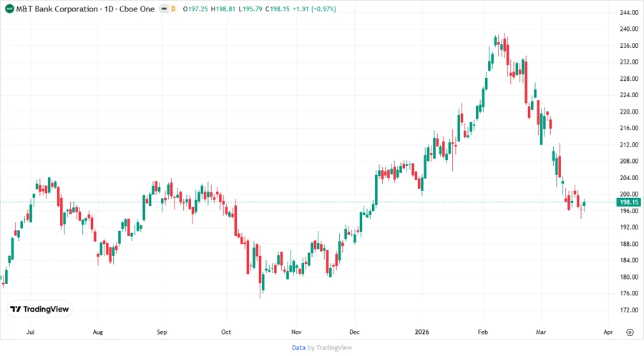This screenshot has height=356, width=644.
Task: Click the change value +1.91 (+0.97%)
Action: coord(314,9)
